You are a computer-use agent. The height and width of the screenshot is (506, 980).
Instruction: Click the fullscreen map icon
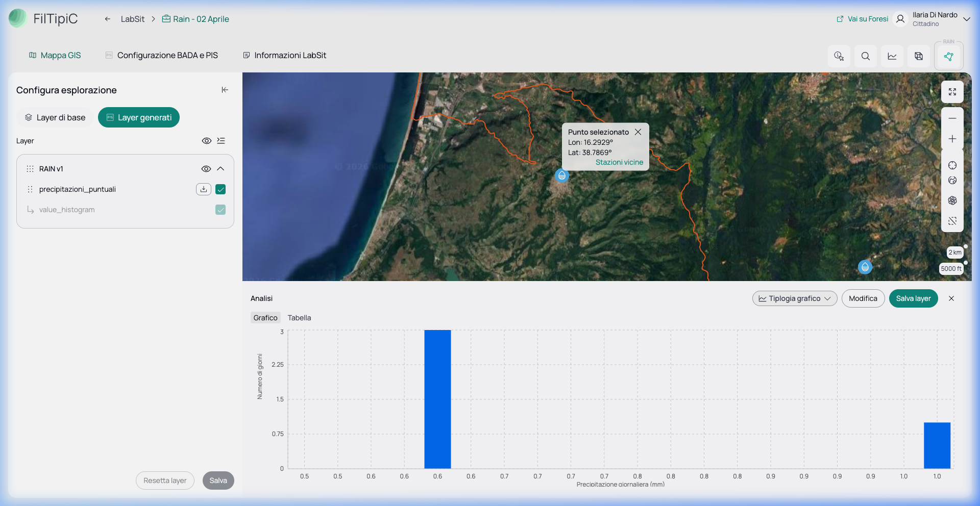coord(952,92)
